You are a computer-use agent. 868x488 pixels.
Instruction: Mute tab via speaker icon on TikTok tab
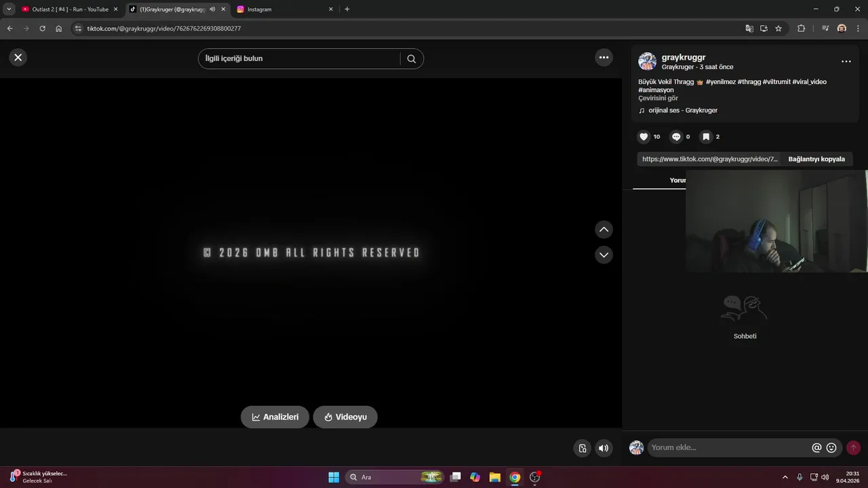point(212,9)
